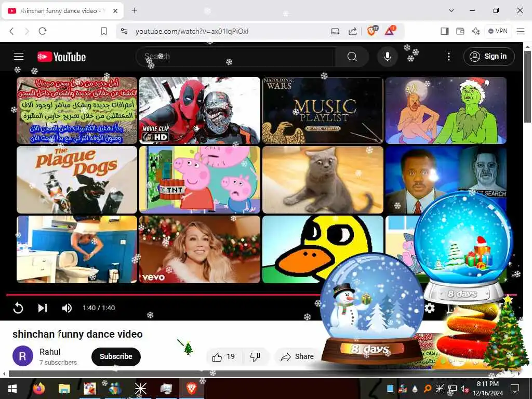
Task: Open The Plague Dogs thumbnail
Action: point(77,180)
